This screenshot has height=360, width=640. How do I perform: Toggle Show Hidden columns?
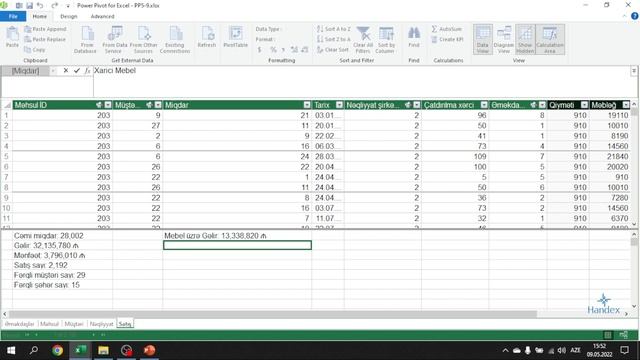(x=525, y=40)
